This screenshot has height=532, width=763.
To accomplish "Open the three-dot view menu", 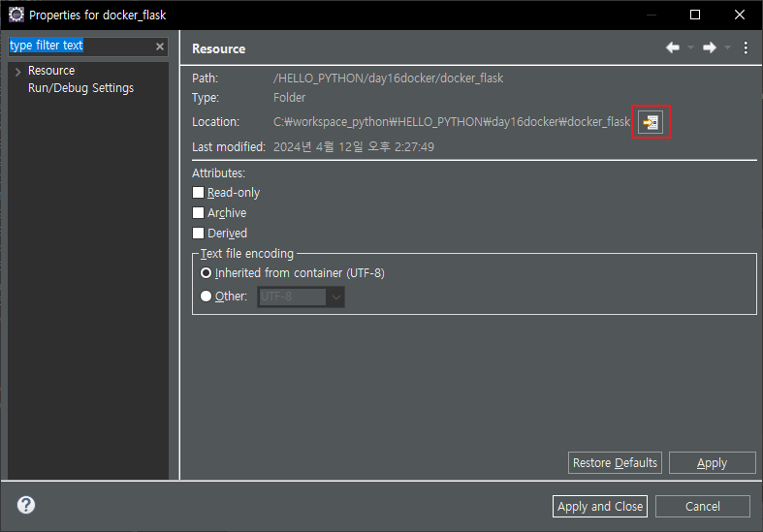I will point(746,47).
